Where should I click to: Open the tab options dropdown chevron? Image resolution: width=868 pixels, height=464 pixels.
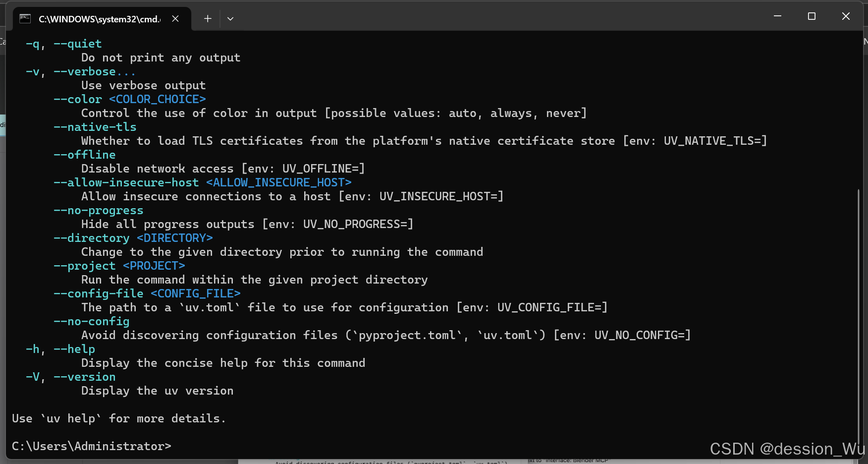pos(230,18)
